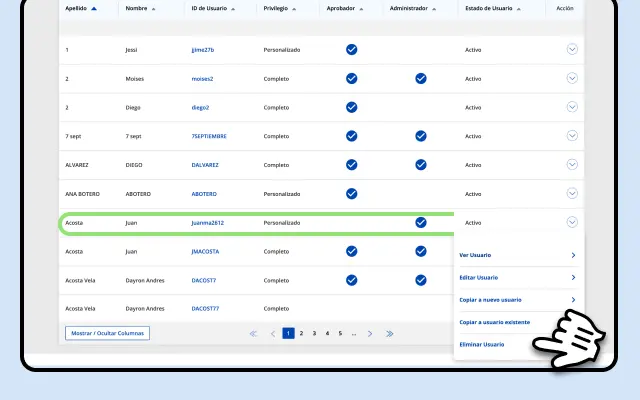Open action dropdown for ALVAREZ row
Screen dimensions: 640x400
tap(572, 164)
